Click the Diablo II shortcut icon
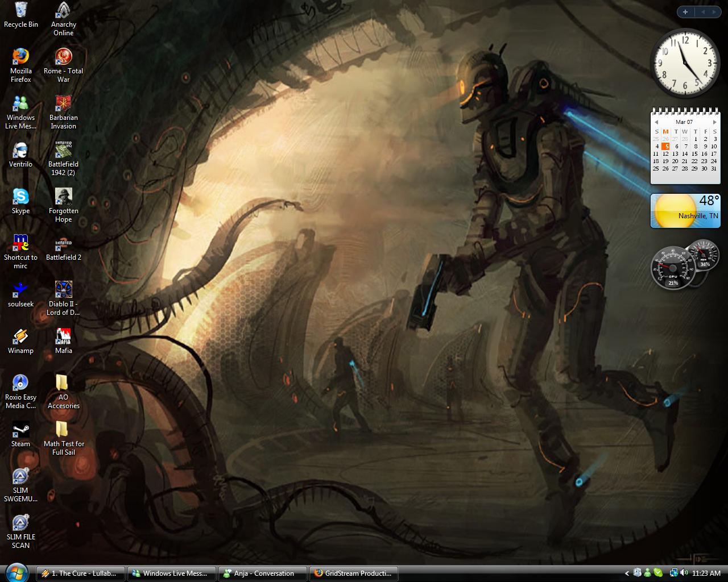Viewport: 728px width, 582px height. (63, 290)
